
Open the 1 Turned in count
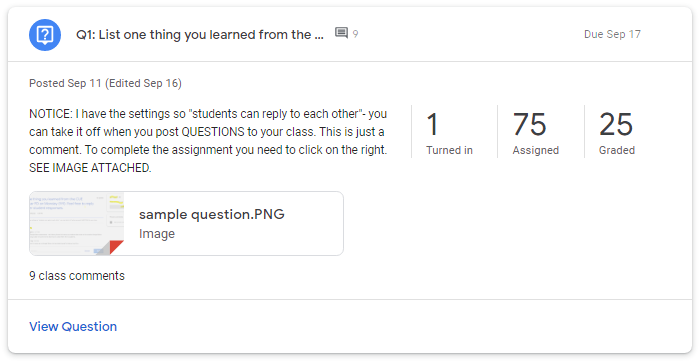tap(449, 132)
